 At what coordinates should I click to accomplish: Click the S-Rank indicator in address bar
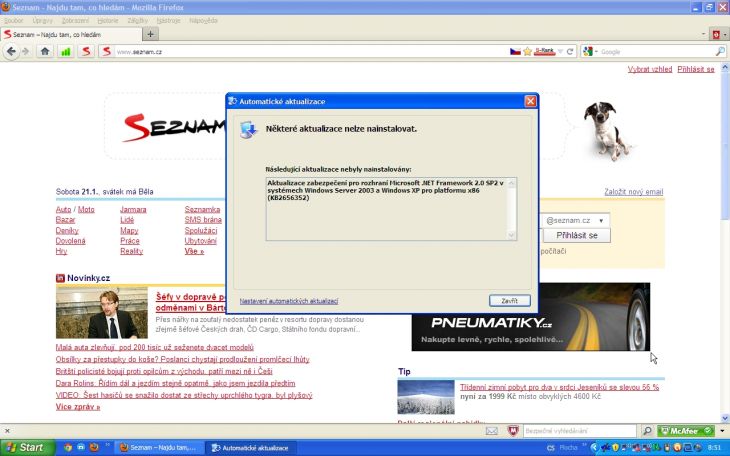click(545, 51)
